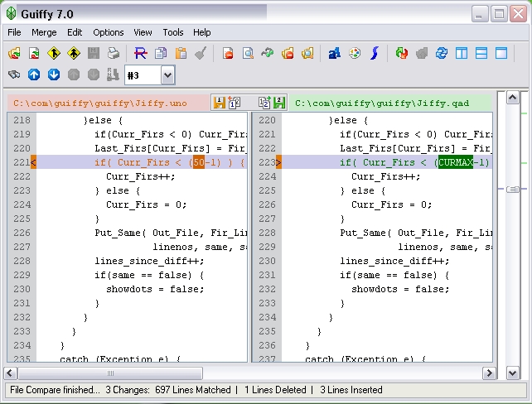The width and height of the screenshot is (532, 404).
Task: Click the horizontal scrollbar left arrow
Action: click(10, 373)
